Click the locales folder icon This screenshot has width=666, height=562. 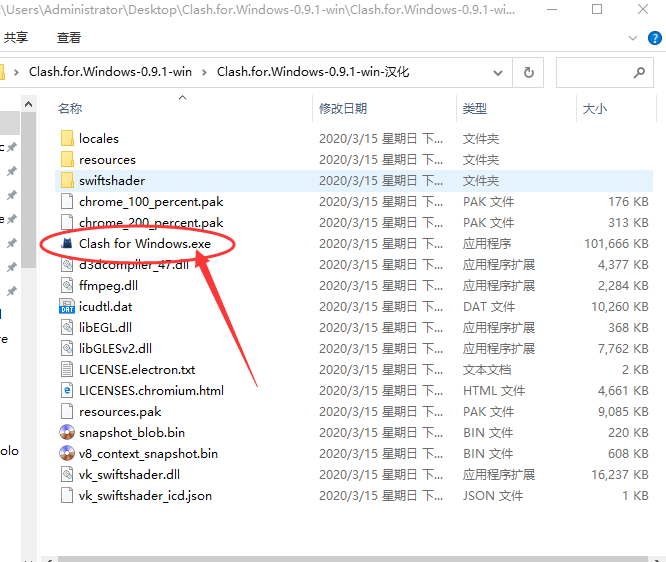coord(67,138)
